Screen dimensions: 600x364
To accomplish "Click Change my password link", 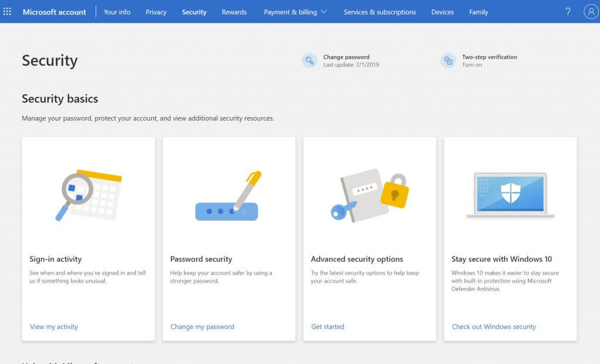I will (202, 327).
